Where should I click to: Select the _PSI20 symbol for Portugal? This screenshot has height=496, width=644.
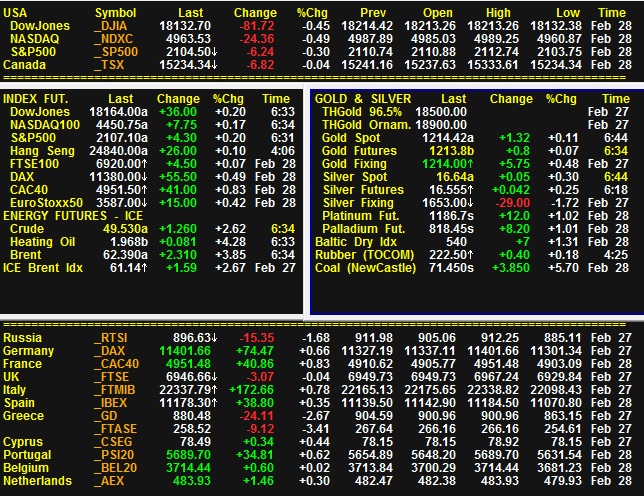[x=114, y=455]
